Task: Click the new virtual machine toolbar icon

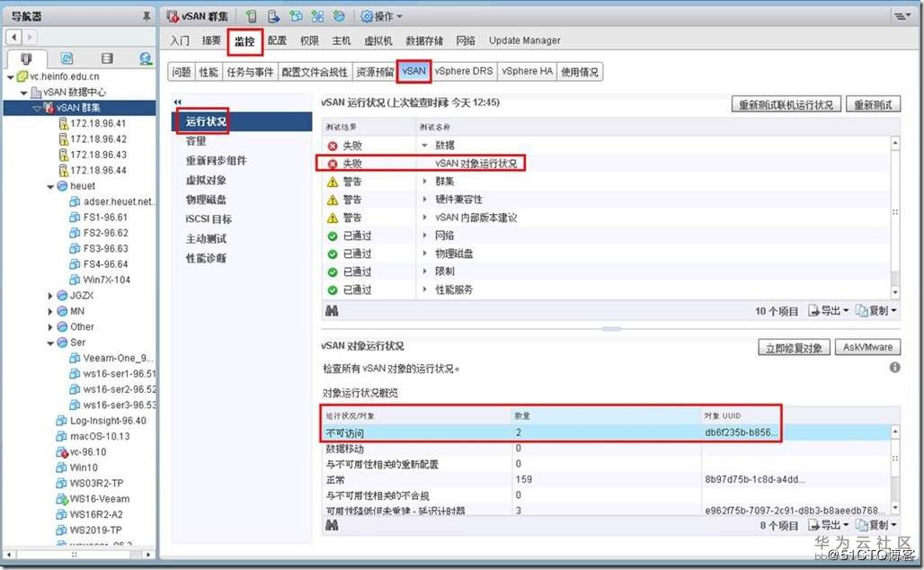Action: 296,16
